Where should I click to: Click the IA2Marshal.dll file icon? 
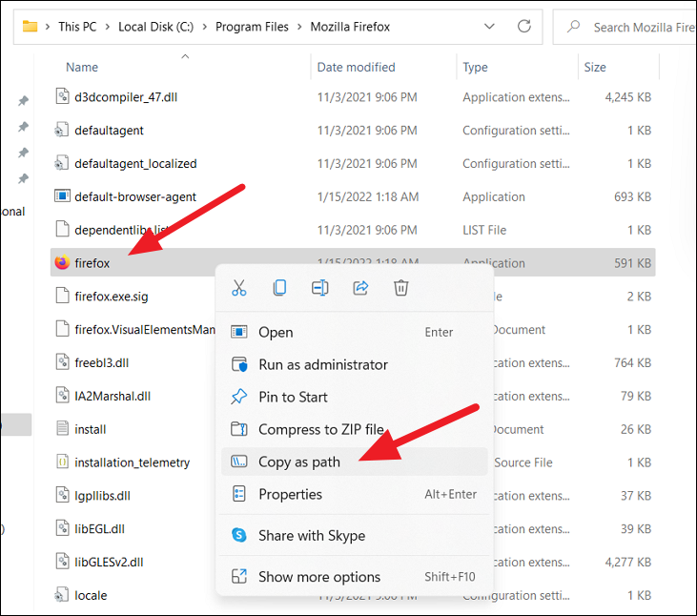[62, 396]
